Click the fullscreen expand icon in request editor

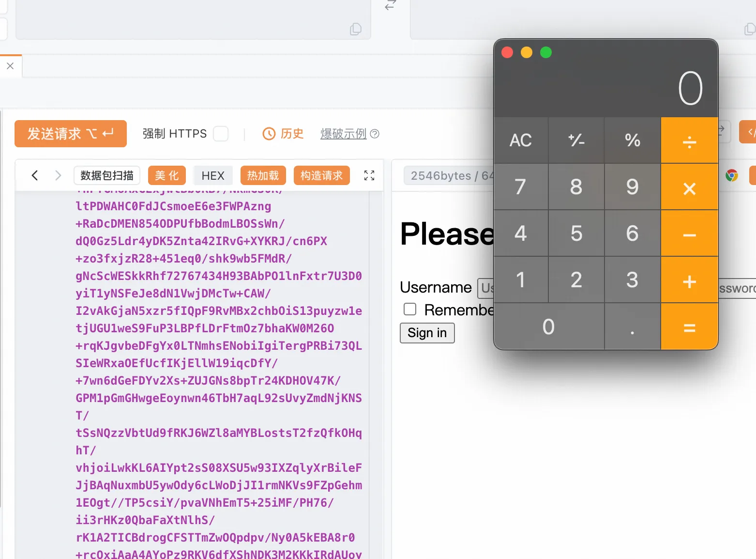point(369,175)
